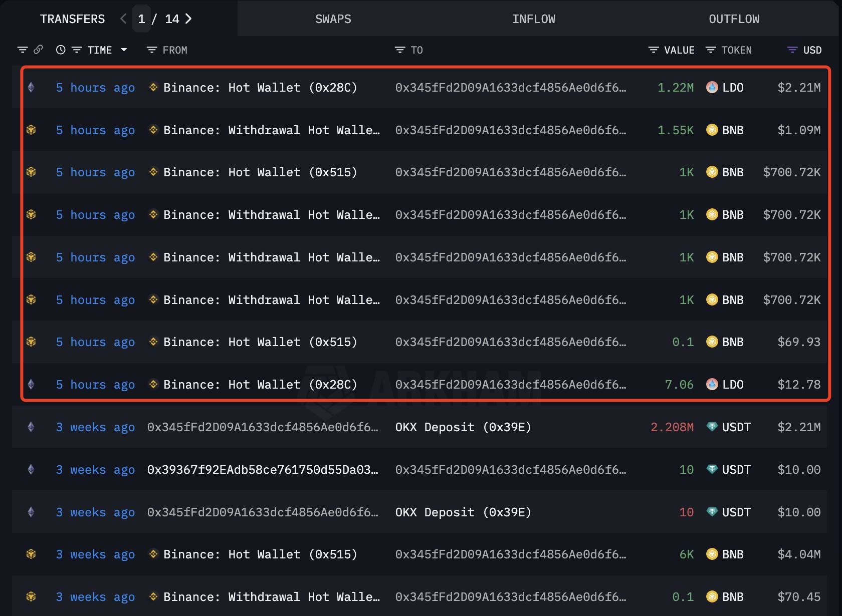Click the value 1.22M
Screen dimensions: 842x616
676,88
